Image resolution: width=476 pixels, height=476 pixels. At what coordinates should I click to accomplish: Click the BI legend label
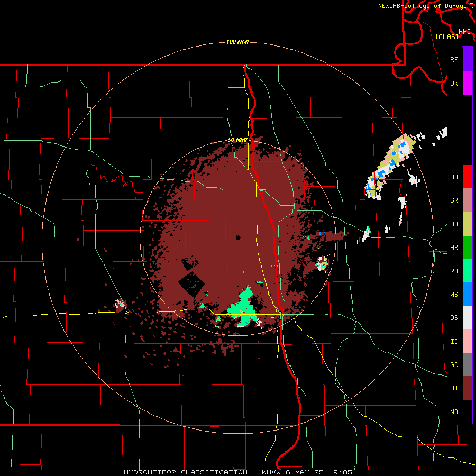[454, 388]
